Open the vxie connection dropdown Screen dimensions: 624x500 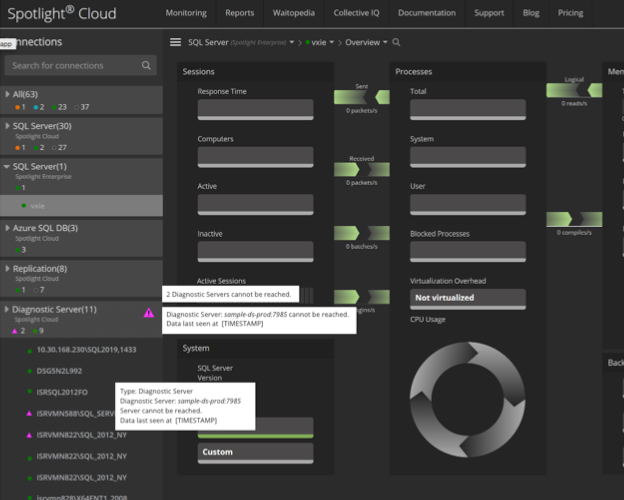(332, 42)
